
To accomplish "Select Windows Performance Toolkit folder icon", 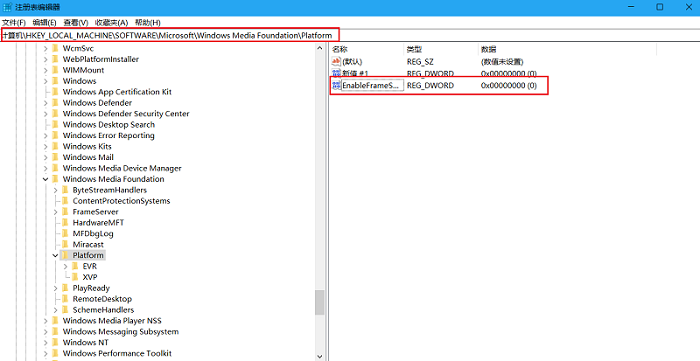I will [x=55, y=353].
